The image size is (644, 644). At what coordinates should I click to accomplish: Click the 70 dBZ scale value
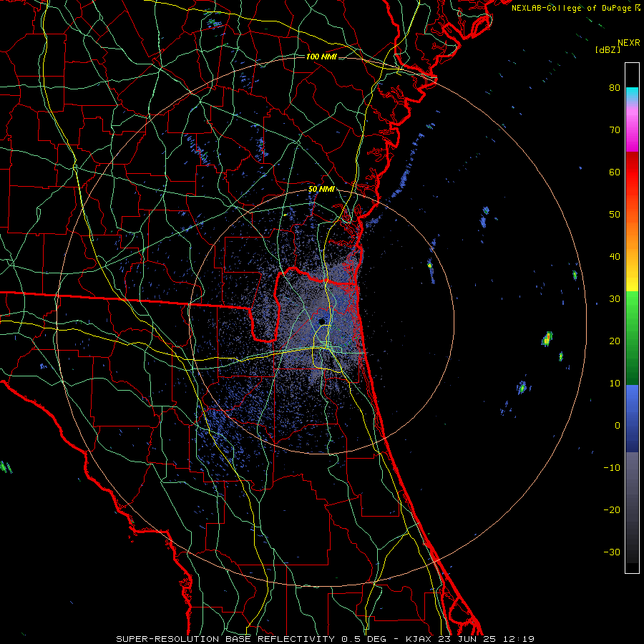[x=615, y=130]
